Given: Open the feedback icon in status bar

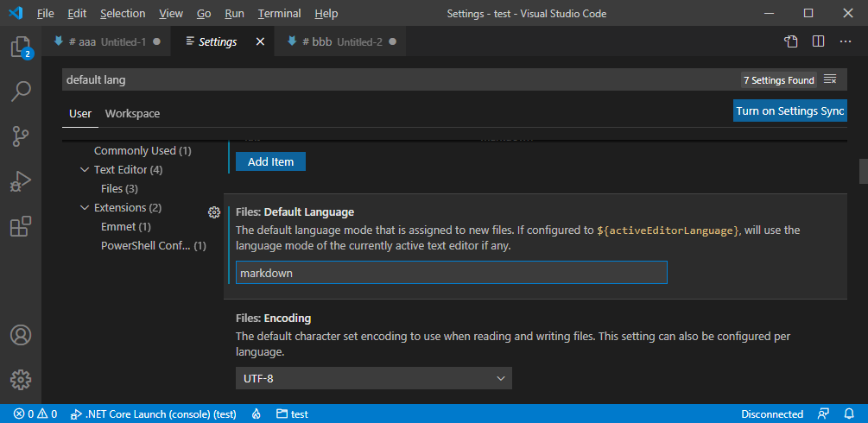Looking at the screenshot, I should pyautogui.click(x=823, y=414).
